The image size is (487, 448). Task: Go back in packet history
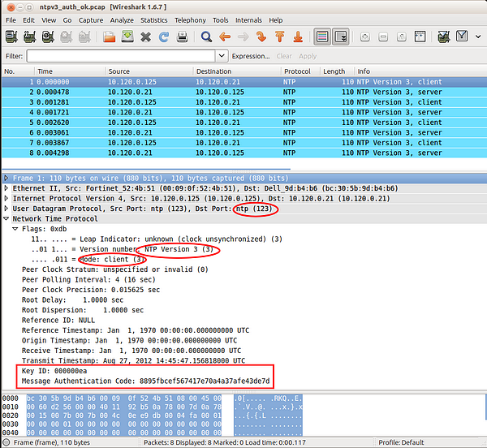pyautogui.click(x=224, y=37)
